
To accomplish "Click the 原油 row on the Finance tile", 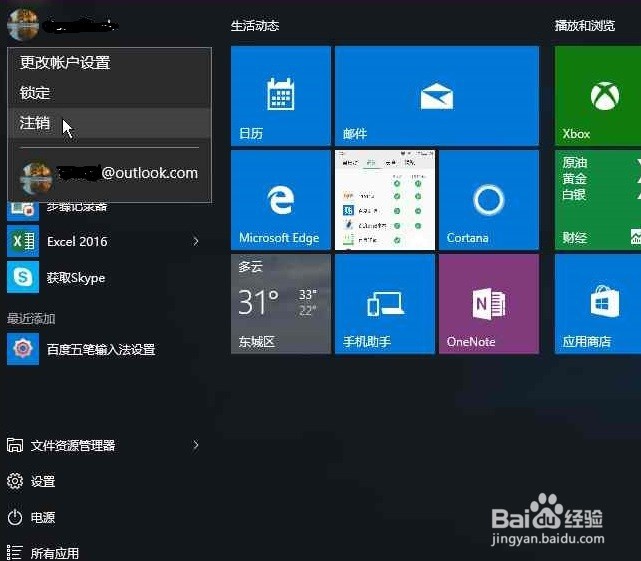I will click(575, 162).
